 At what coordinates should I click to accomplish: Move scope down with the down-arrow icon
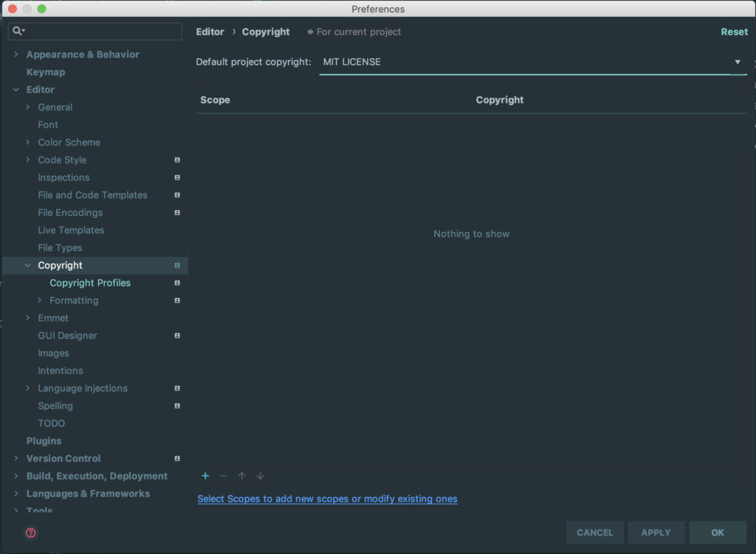tap(261, 476)
